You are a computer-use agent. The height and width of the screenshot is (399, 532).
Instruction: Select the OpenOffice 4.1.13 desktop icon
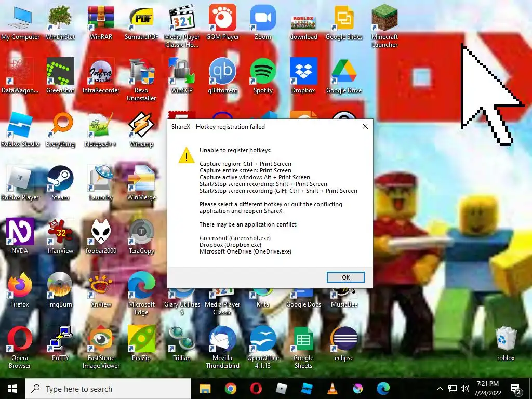[263, 347]
